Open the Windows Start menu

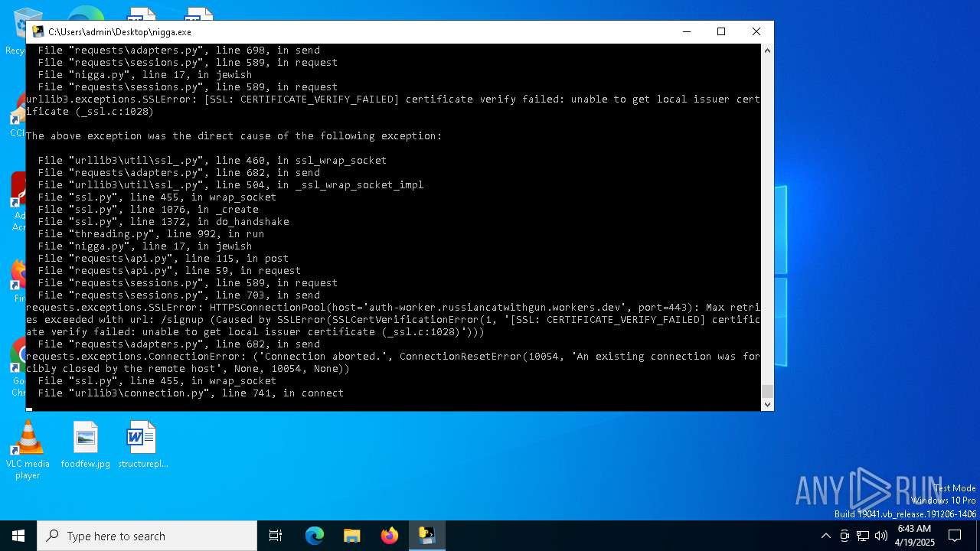coord(18,536)
